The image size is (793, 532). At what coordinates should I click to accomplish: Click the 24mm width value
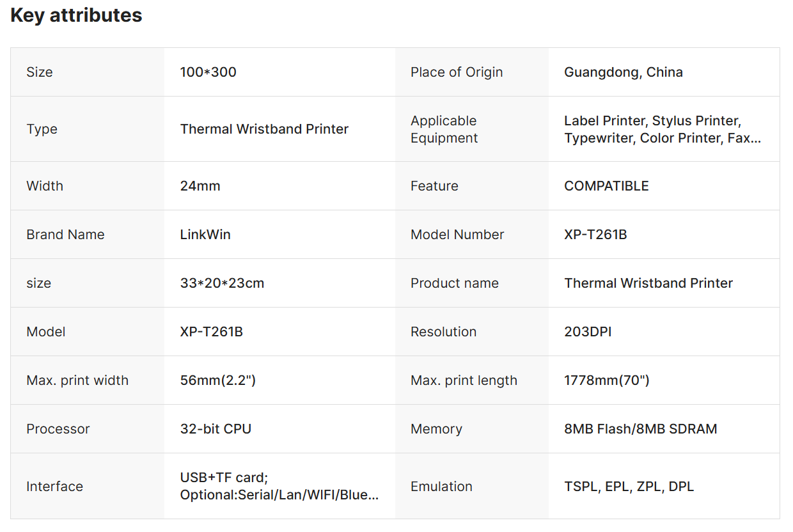pyautogui.click(x=200, y=186)
